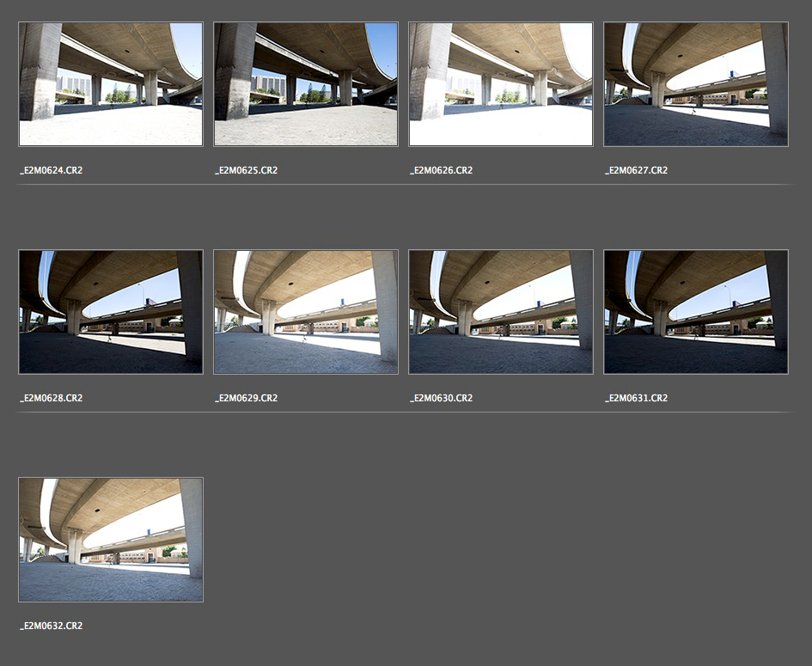Click the label reading _E2M0628.CR2
The image size is (812, 666).
(x=52, y=398)
